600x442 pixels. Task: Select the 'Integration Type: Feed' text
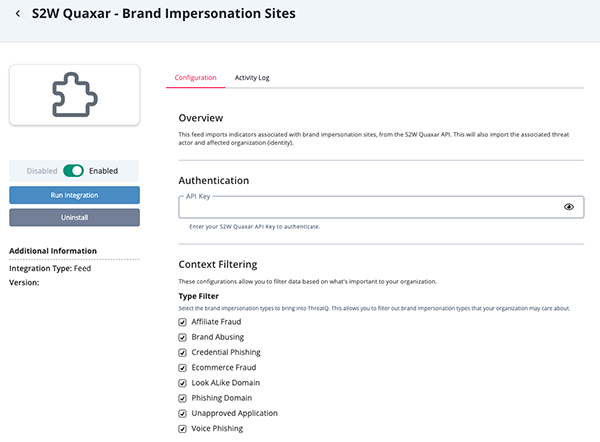50,268
